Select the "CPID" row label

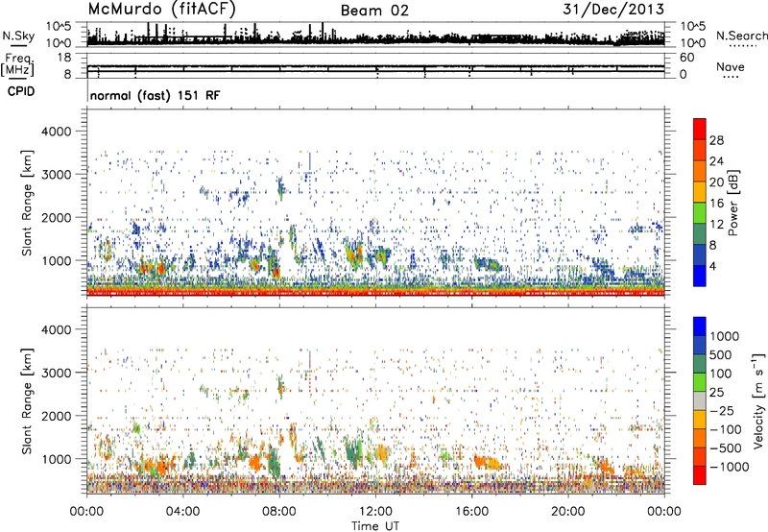pyautogui.click(x=21, y=91)
